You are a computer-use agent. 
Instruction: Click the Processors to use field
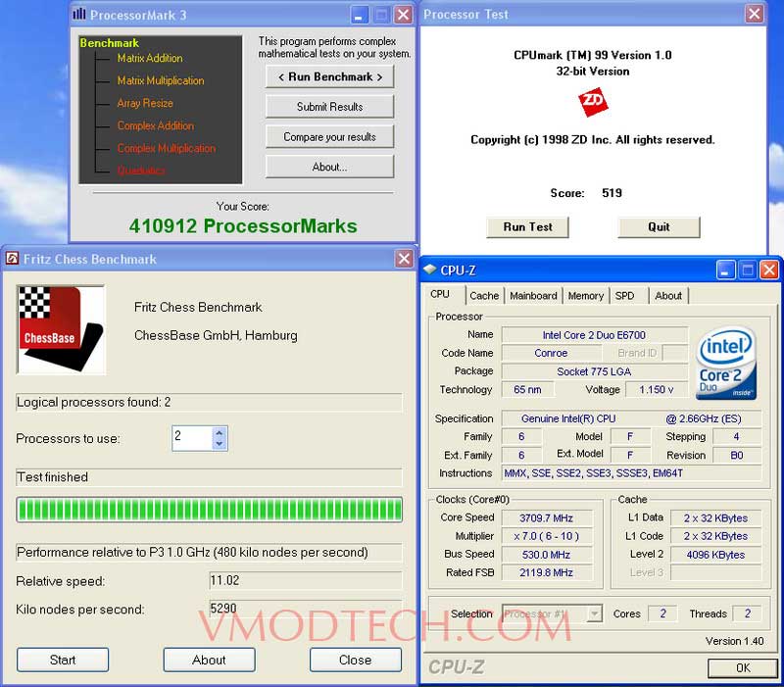tap(192, 438)
